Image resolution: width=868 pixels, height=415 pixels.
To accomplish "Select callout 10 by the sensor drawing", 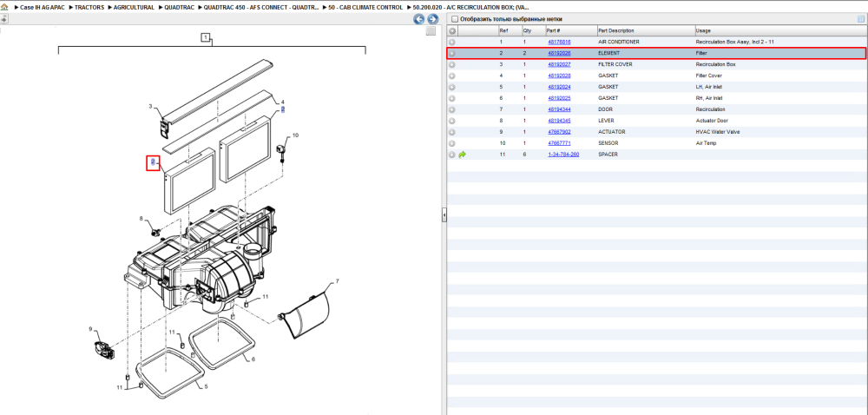I will [295, 135].
